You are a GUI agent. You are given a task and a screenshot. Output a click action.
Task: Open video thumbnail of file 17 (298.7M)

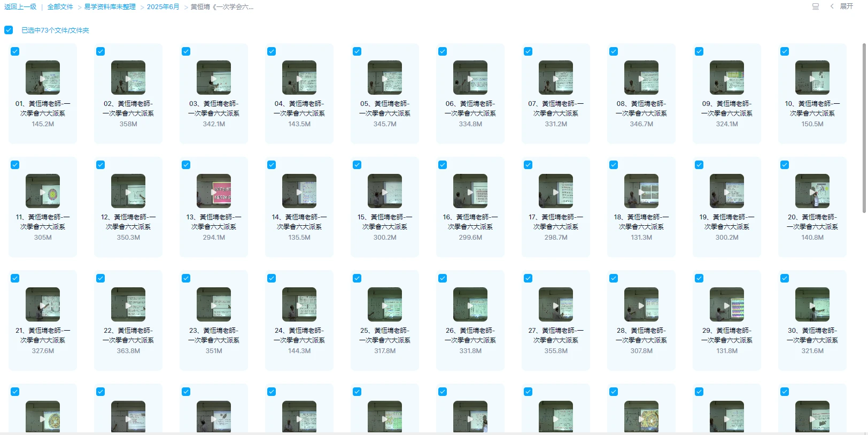(x=556, y=191)
